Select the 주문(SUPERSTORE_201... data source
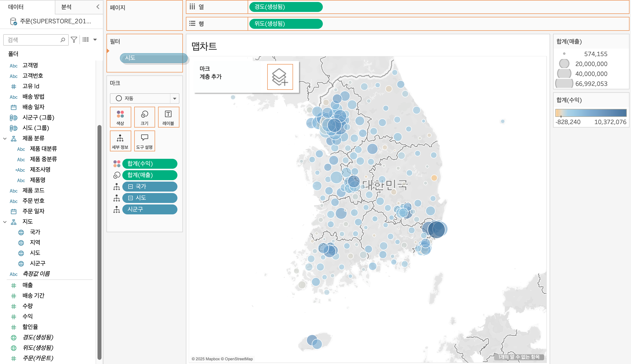631x364 pixels. click(x=56, y=22)
